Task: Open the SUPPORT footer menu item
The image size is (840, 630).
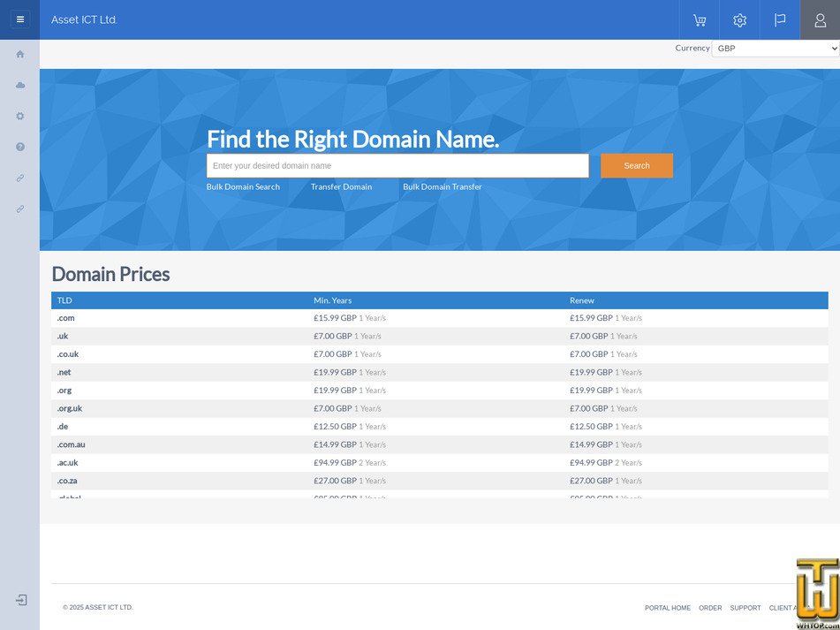Action: [745, 608]
